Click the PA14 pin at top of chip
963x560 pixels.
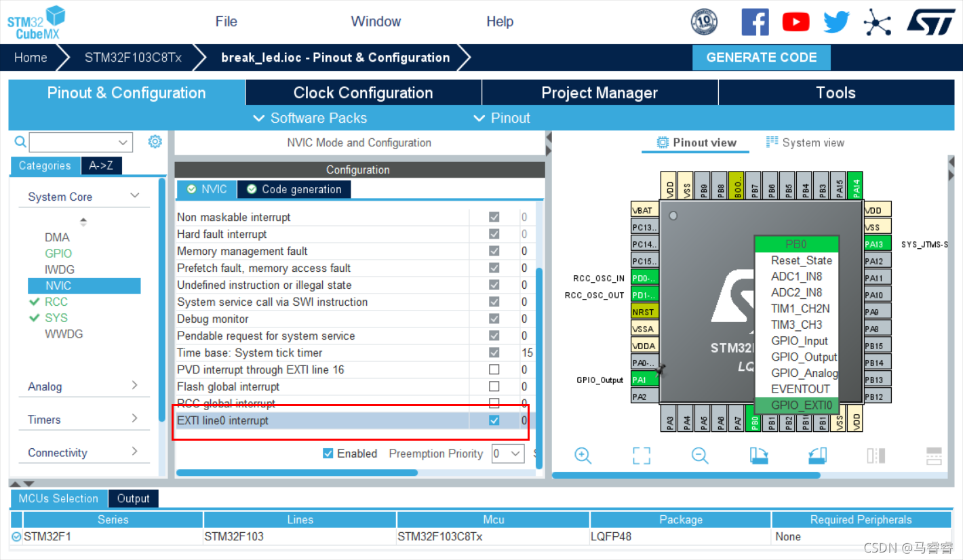854,185
